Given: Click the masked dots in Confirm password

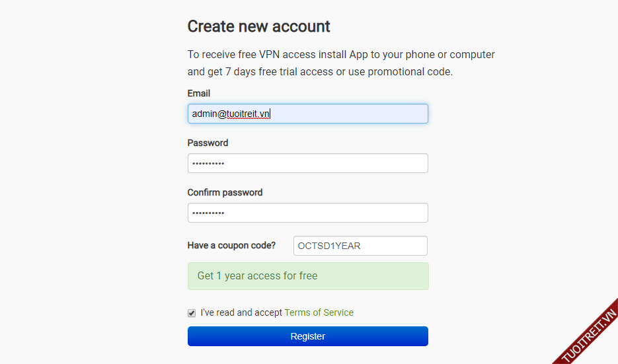Looking at the screenshot, I should pyautogui.click(x=208, y=213).
